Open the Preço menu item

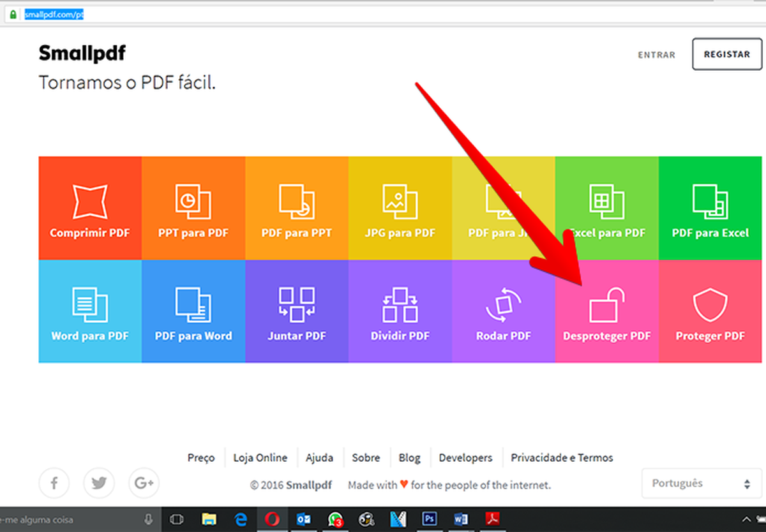coord(202,458)
